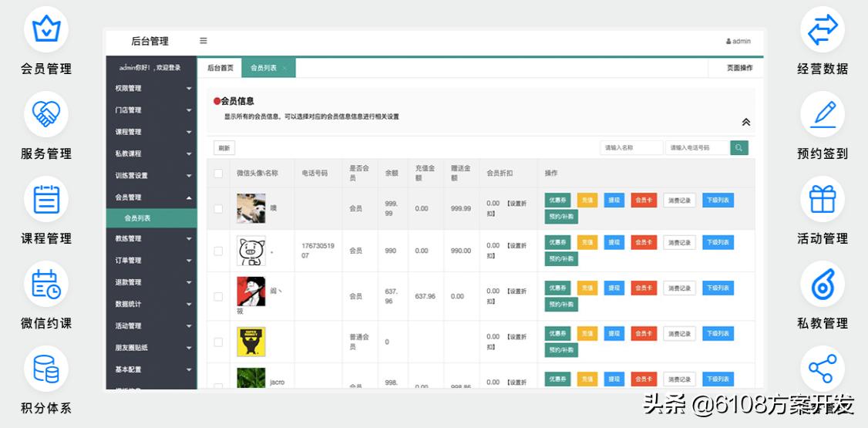Click the yellow Super Monkey avatar
Viewport: 868px width, 428px height.
pos(251,342)
